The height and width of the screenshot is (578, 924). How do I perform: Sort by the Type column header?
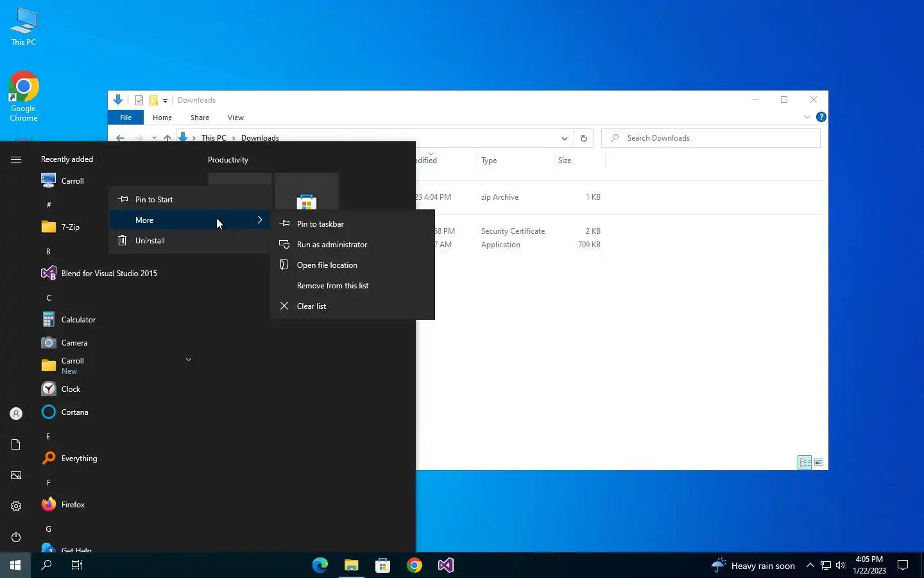click(515, 161)
